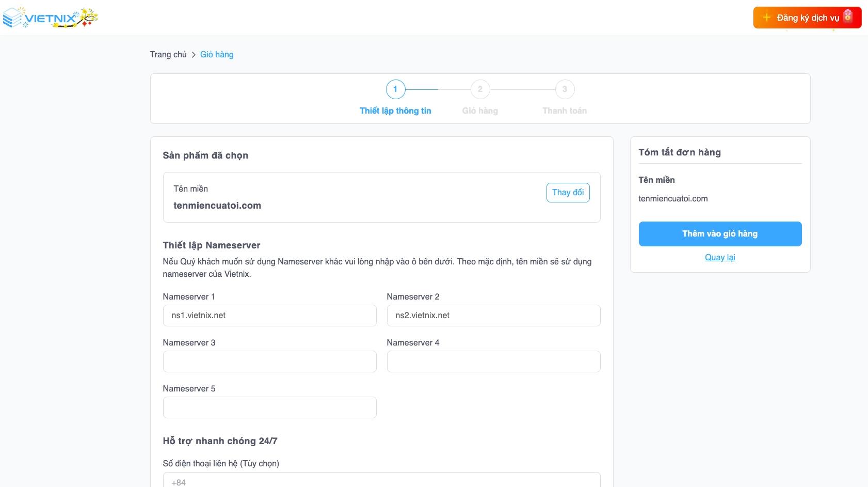
Task: Go to the Giỏ hàng step label
Action: pos(480,111)
